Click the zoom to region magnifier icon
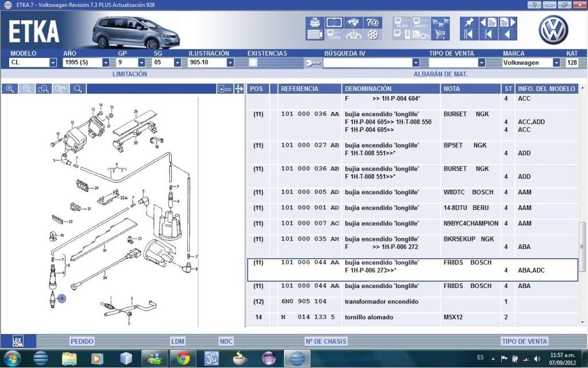The height and width of the screenshot is (368, 588). [44, 89]
